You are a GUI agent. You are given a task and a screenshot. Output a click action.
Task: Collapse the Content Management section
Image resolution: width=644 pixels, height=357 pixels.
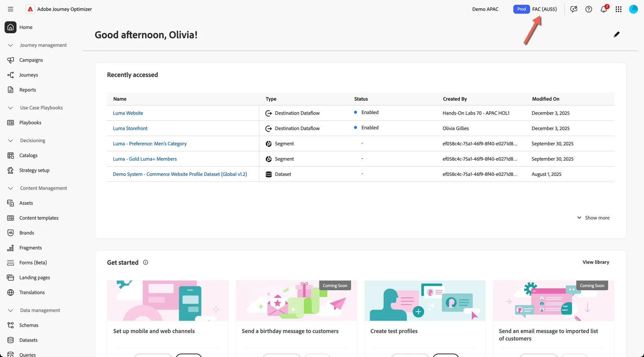[x=10, y=188]
